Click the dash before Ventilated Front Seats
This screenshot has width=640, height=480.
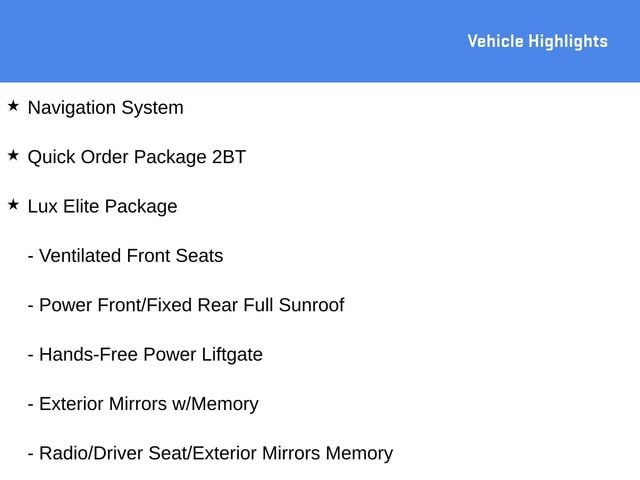(x=31, y=258)
